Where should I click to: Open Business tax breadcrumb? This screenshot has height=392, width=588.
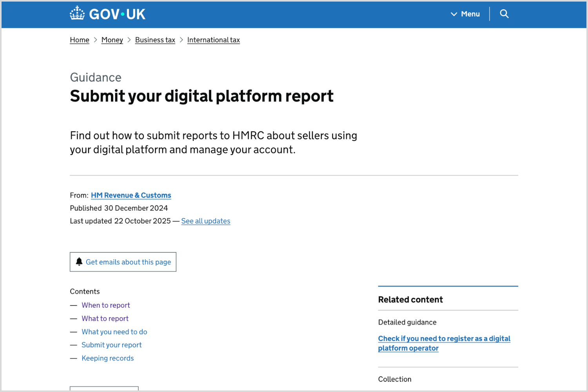155,40
